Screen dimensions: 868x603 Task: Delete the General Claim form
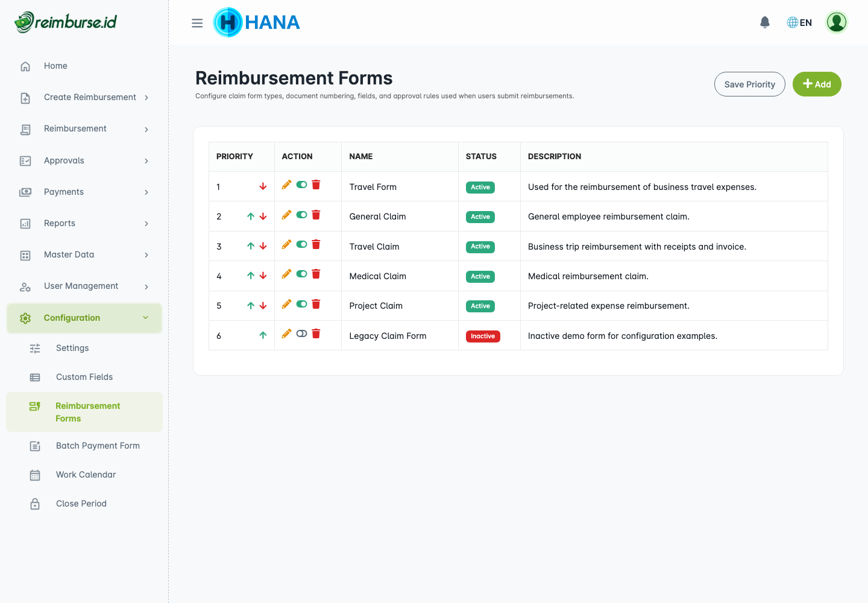pyautogui.click(x=316, y=215)
